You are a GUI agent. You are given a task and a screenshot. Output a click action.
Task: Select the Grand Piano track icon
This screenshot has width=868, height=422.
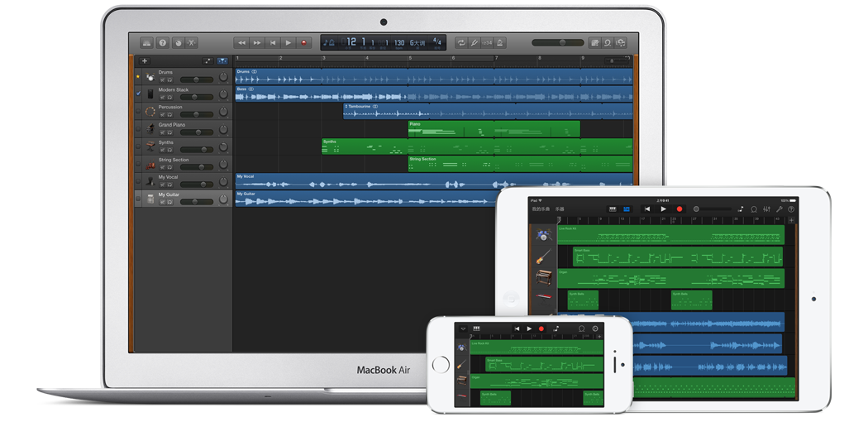[x=150, y=129]
